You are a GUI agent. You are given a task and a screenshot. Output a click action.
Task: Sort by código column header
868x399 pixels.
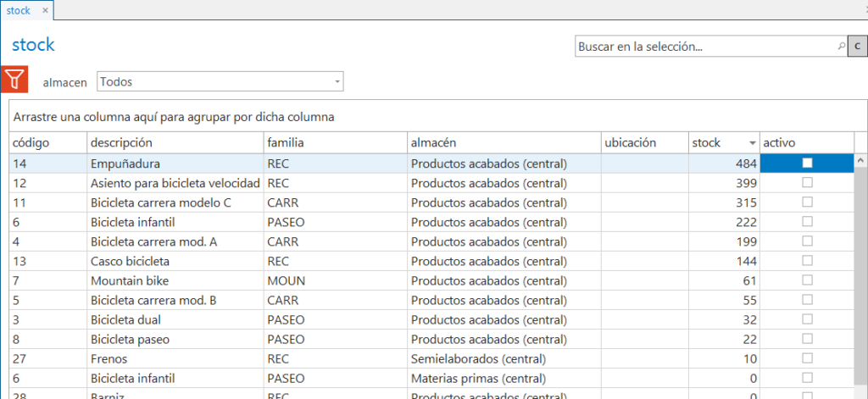[x=47, y=143]
